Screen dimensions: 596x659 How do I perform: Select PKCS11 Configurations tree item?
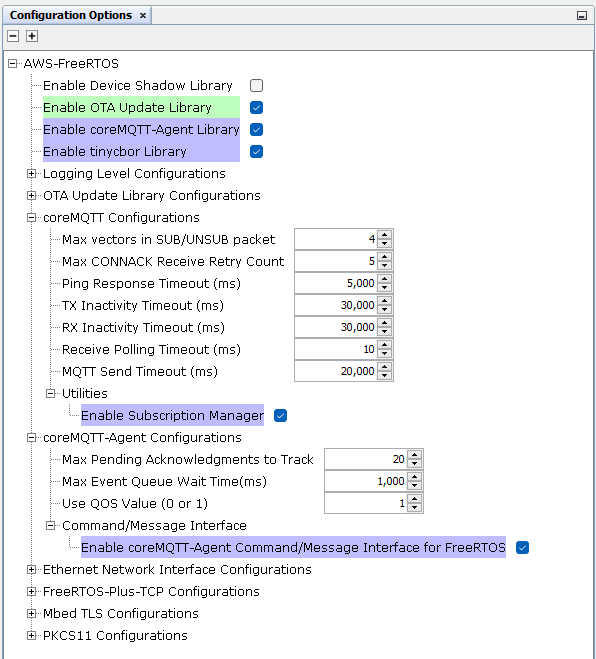[115, 635]
